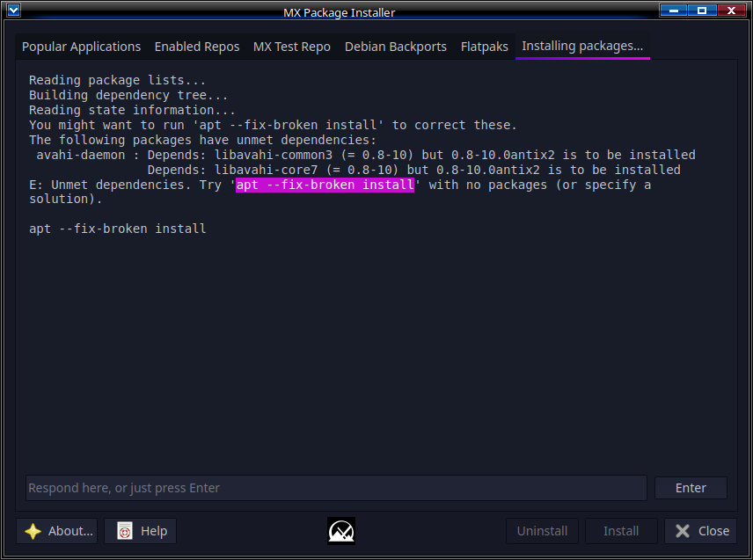Click 'The following packages have unmet dependencies:' line
Screen dimensions: 753x560
pyautogui.click(x=202, y=140)
